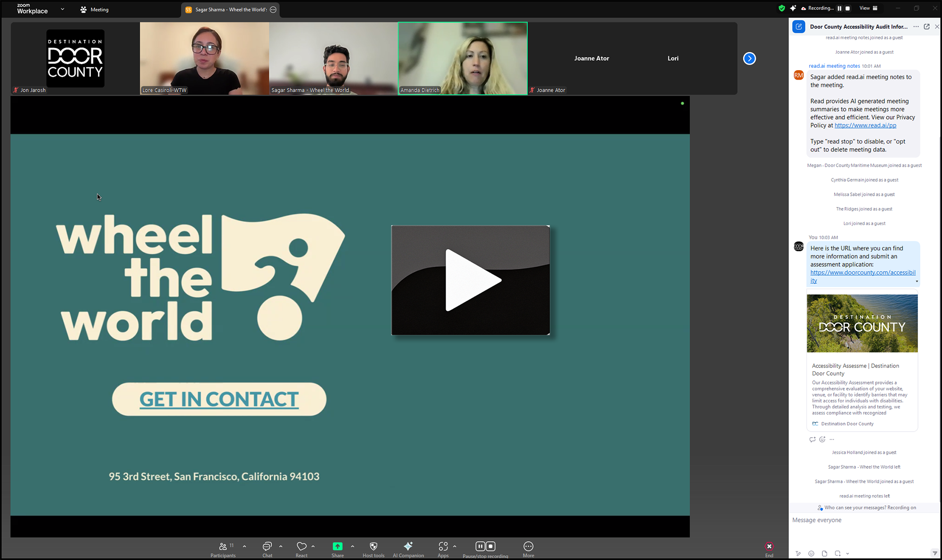Open the Apps panel from toolbar
The width and height of the screenshot is (942, 560).
[x=443, y=546]
